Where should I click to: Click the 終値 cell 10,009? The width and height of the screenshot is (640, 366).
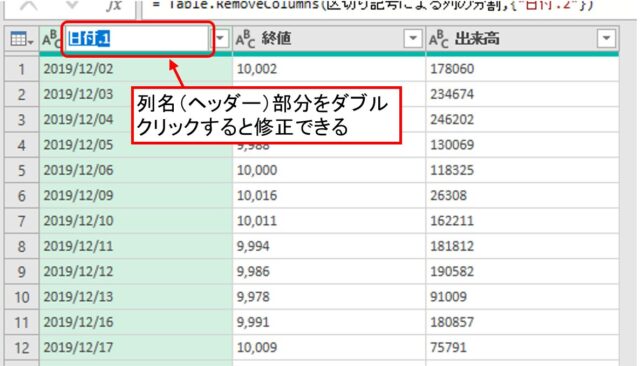coord(329,348)
